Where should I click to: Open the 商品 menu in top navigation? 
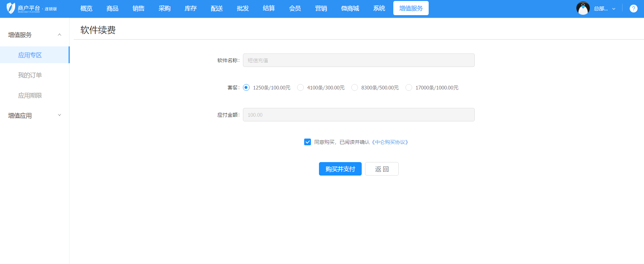[112, 8]
